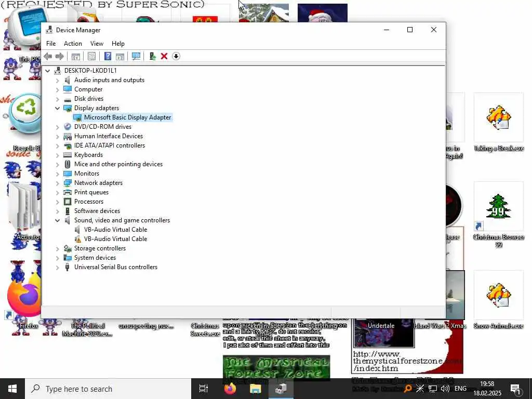Click the Device Manager taskbar button
Viewport: 532px width, 399px height.
coord(281,389)
